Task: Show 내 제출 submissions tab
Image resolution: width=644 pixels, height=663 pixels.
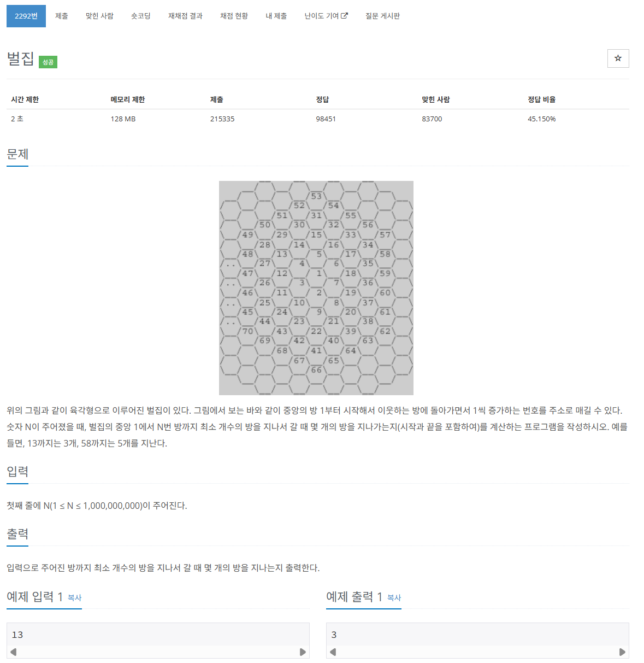Action: [x=276, y=16]
